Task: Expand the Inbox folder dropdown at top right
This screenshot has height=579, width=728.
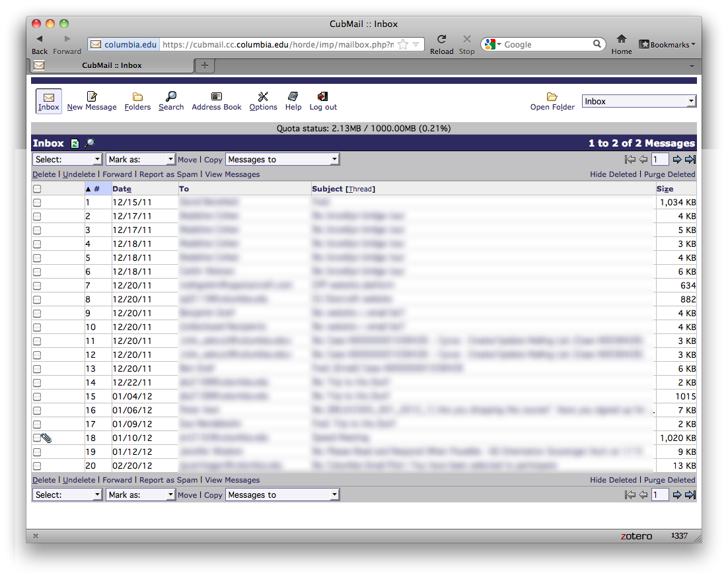Action: coord(639,102)
